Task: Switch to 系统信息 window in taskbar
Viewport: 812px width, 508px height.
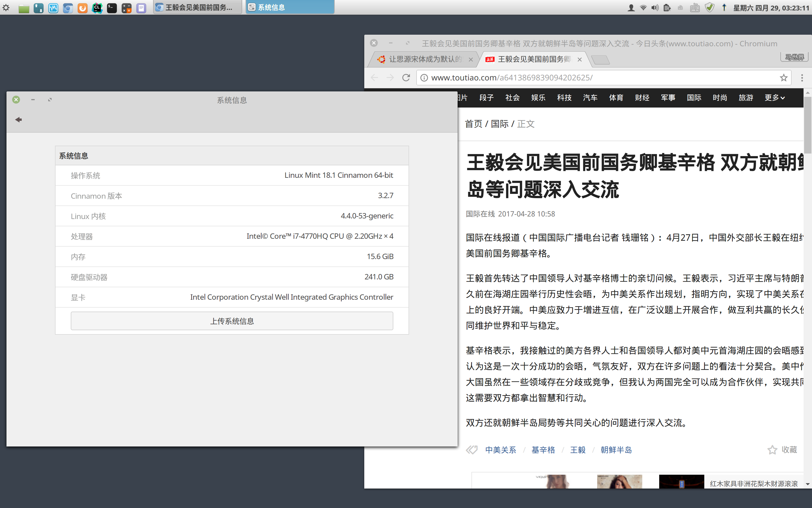Action: tap(290, 7)
